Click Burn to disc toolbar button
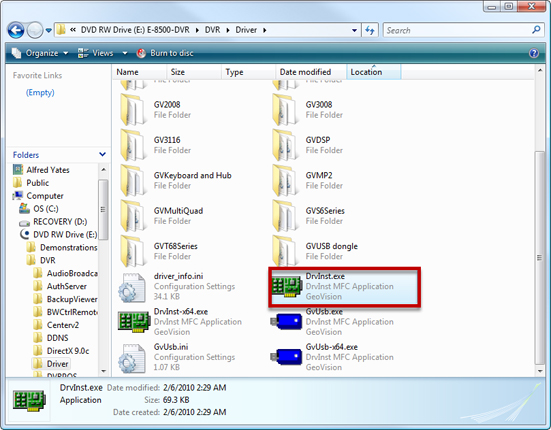551x430 pixels. click(165, 53)
